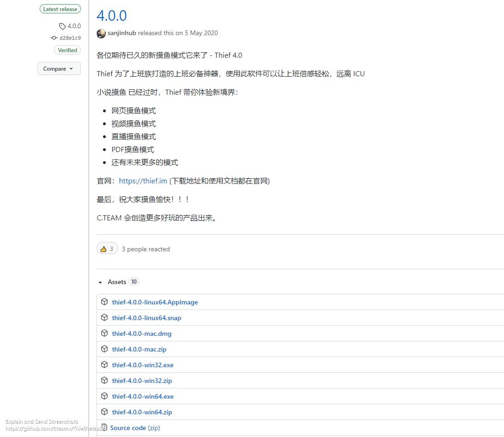Click the package icon for thief-4.0.0-win64.zip
504x437 pixels.
(x=104, y=412)
